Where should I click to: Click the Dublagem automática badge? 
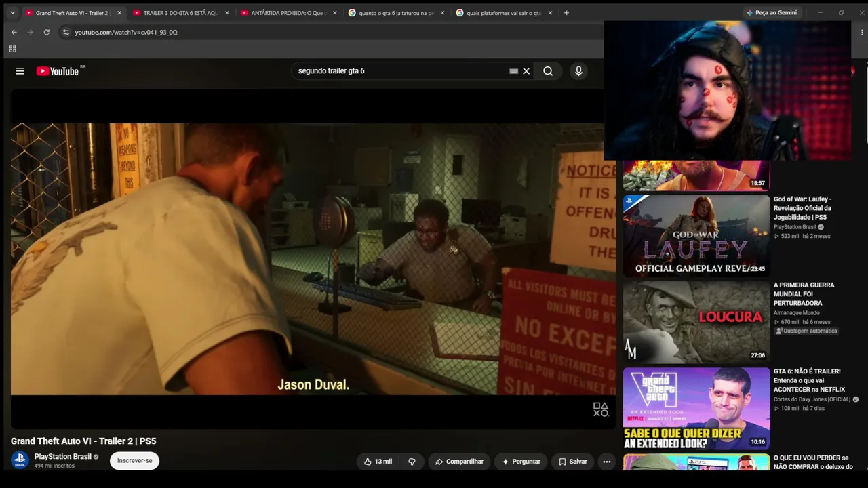(x=807, y=331)
